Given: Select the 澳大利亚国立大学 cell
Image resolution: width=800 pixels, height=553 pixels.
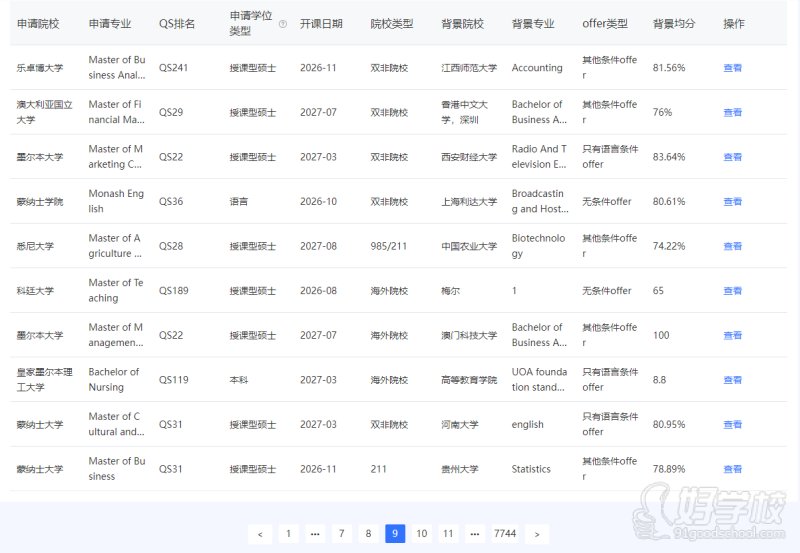Looking at the screenshot, I should point(44,112).
